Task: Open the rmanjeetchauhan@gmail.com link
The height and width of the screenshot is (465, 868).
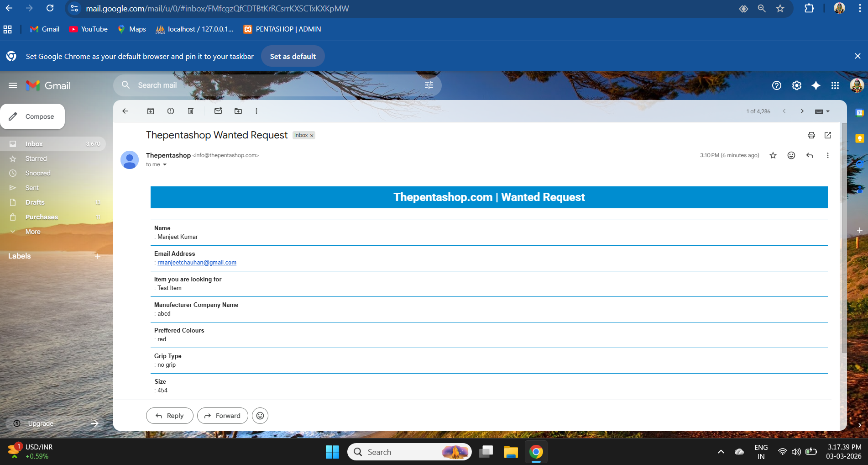Action: pyautogui.click(x=197, y=263)
